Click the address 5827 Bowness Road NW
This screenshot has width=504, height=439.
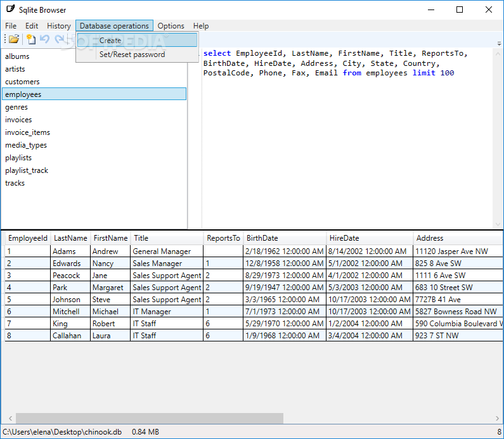pyautogui.click(x=458, y=312)
